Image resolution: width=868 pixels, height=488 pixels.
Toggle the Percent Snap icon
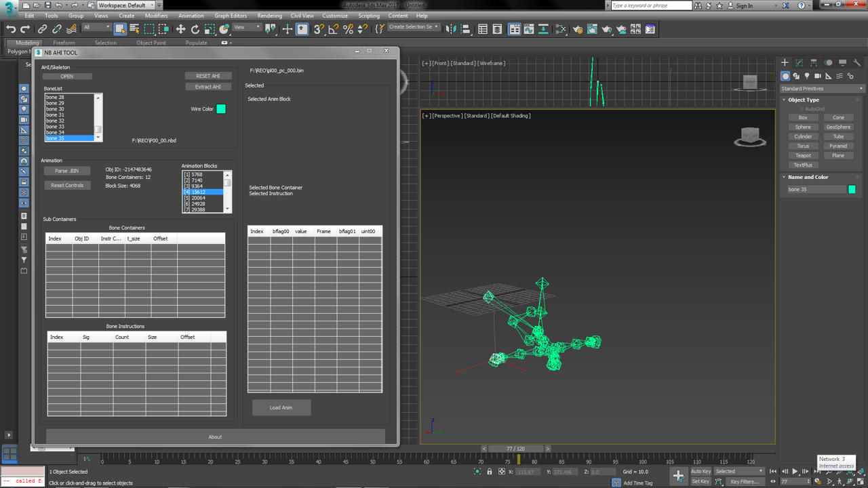(348, 29)
